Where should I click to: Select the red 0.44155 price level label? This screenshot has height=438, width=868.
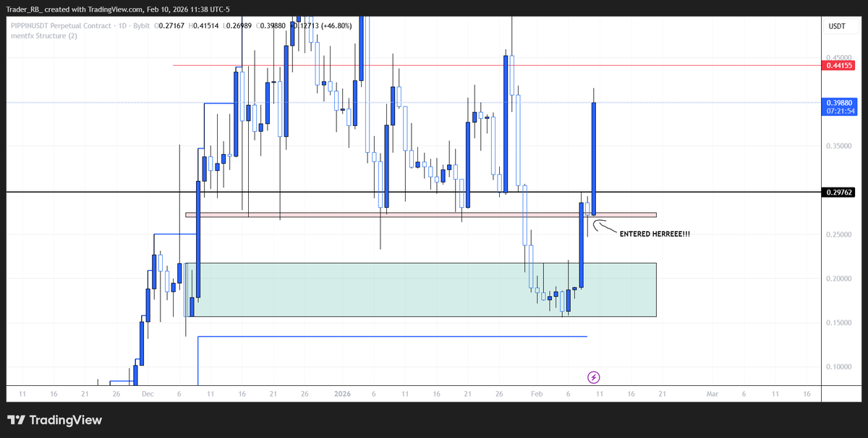(x=839, y=65)
